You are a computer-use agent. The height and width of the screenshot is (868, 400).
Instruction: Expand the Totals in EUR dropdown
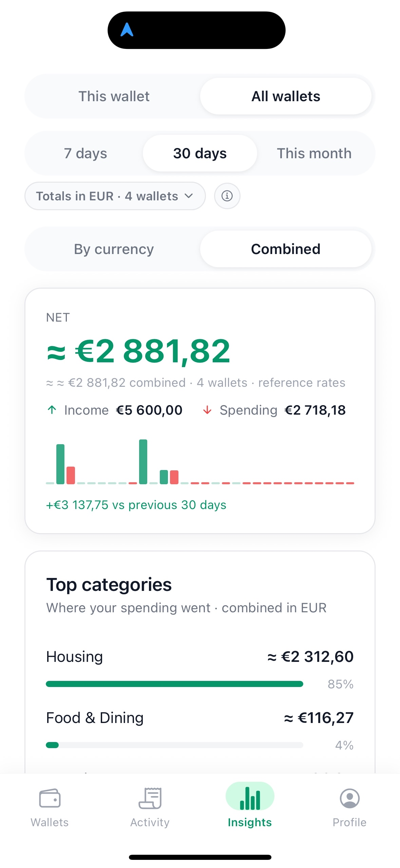[115, 196]
